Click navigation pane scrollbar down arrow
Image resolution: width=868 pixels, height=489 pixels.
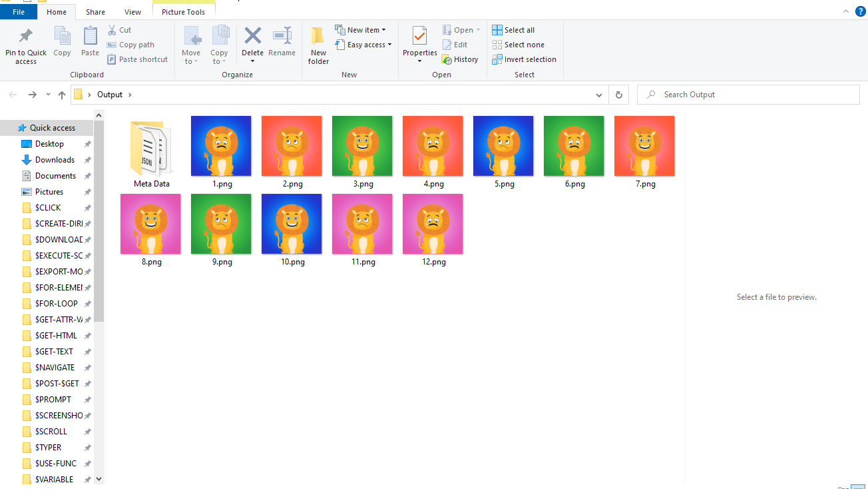pos(99,478)
